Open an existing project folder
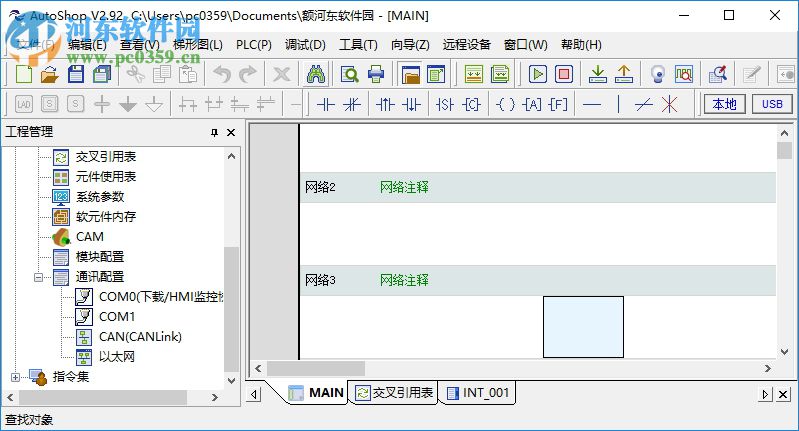 pyautogui.click(x=50, y=74)
